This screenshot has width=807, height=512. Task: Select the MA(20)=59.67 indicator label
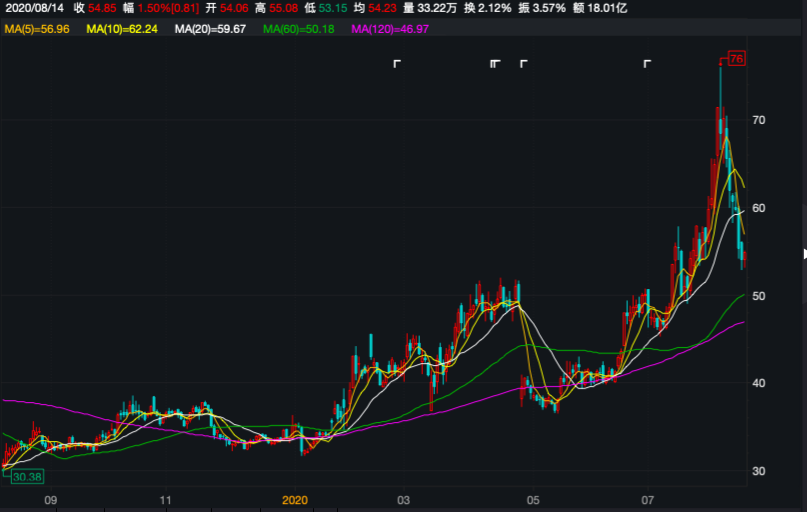pos(210,30)
